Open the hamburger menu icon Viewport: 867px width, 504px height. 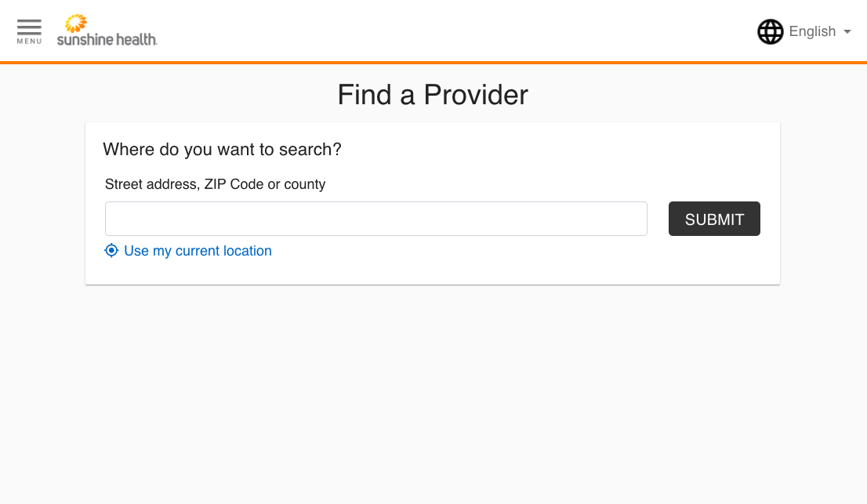pos(29,27)
